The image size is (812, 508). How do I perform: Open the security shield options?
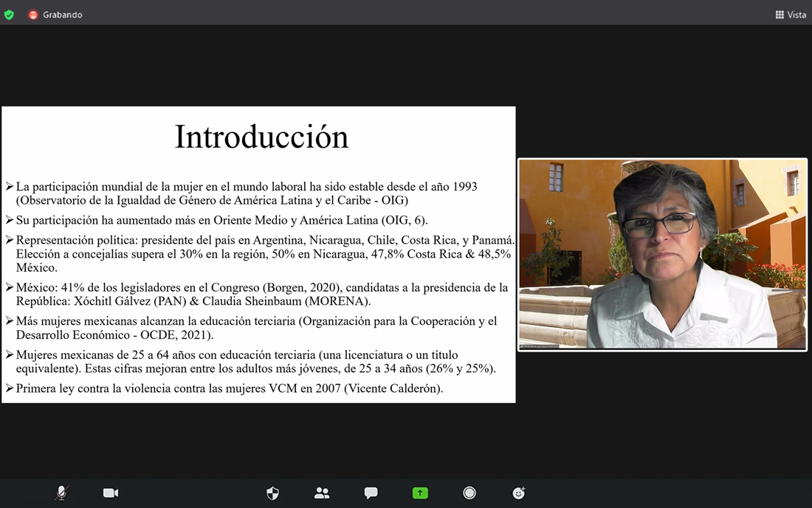click(x=272, y=493)
